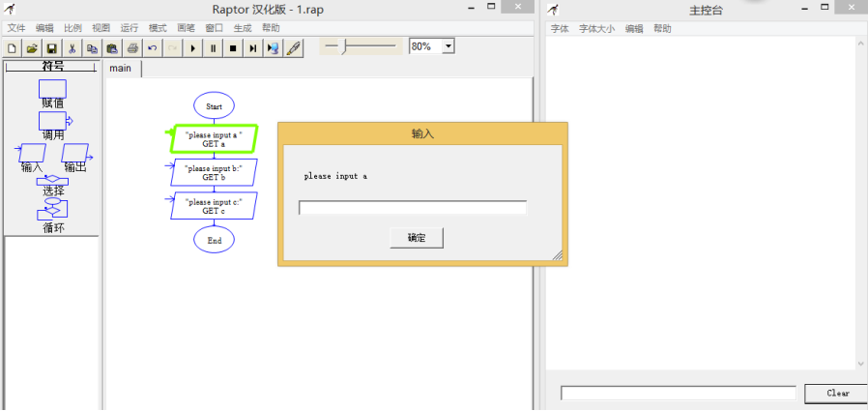
Task: Select the 循环 loop symbol
Action: click(x=53, y=216)
